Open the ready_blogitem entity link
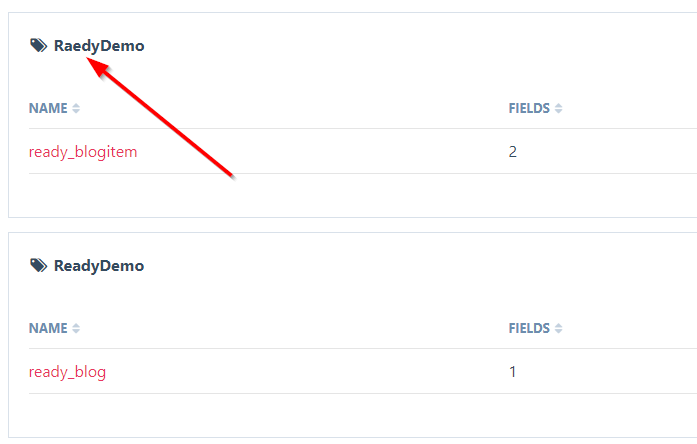This screenshot has width=697, height=444. [x=83, y=152]
